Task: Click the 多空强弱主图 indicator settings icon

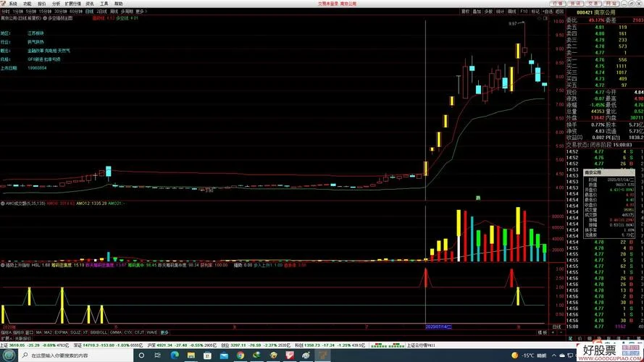Action: 45,19
